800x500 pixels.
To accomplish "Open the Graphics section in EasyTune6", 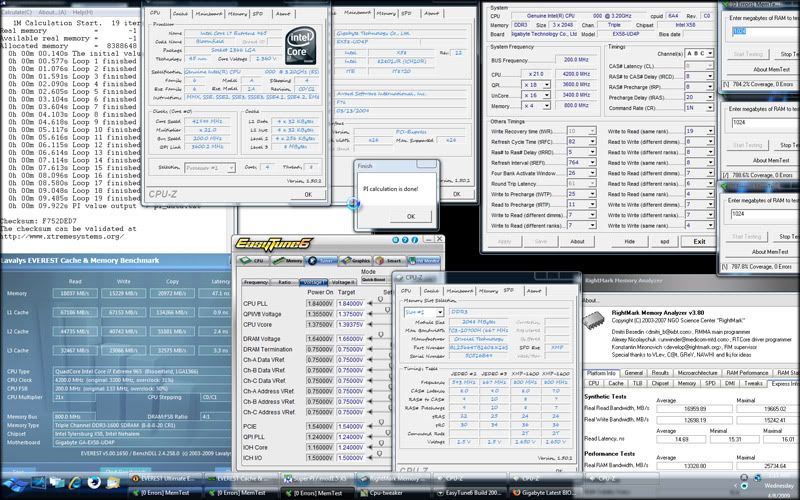I will pyautogui.click(x=355, y=261).
